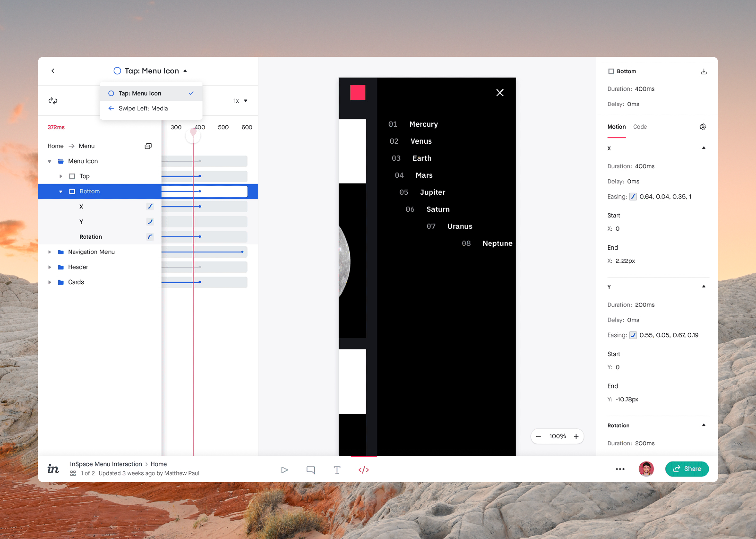Switch to the Code tab
Viewport: 756px width, 539px height.
click(x=640, y=127)
